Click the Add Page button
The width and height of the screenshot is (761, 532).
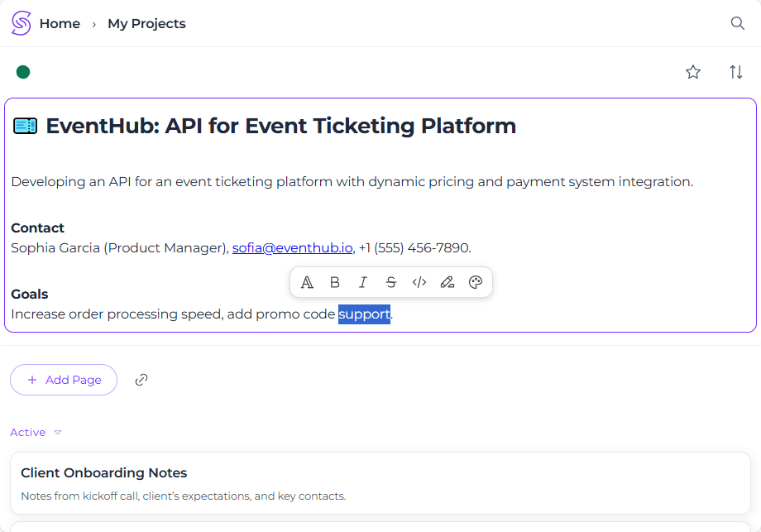pyautogui.click(x=64, y=380)
